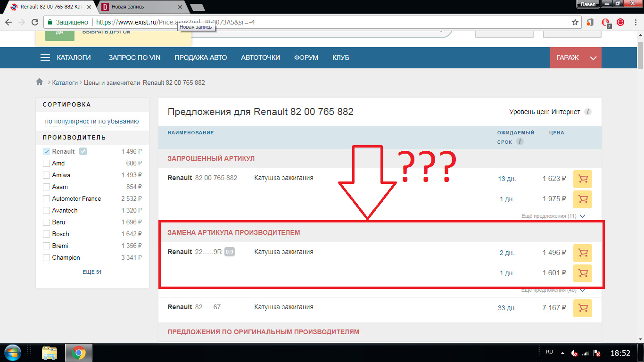The width and height of the screenshot is (644, 362).
Task: Open КЛУБ menu item
Action: point(341,58)
